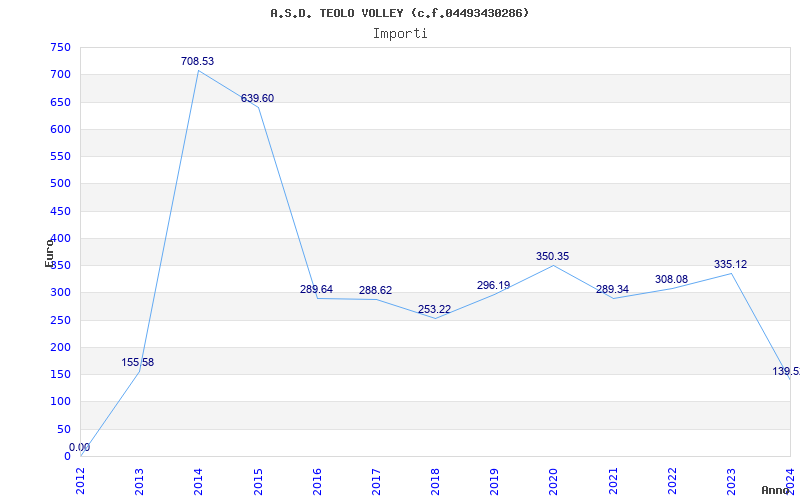Click the 253.22 data label
The image size is (800, 500).
[434, 309]
